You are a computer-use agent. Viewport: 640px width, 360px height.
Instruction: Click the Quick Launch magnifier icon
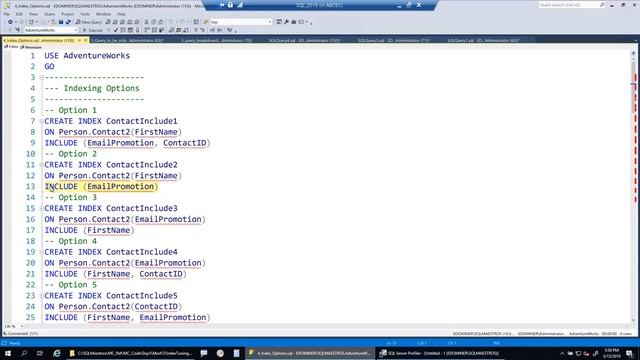click(x=602, y=5)
